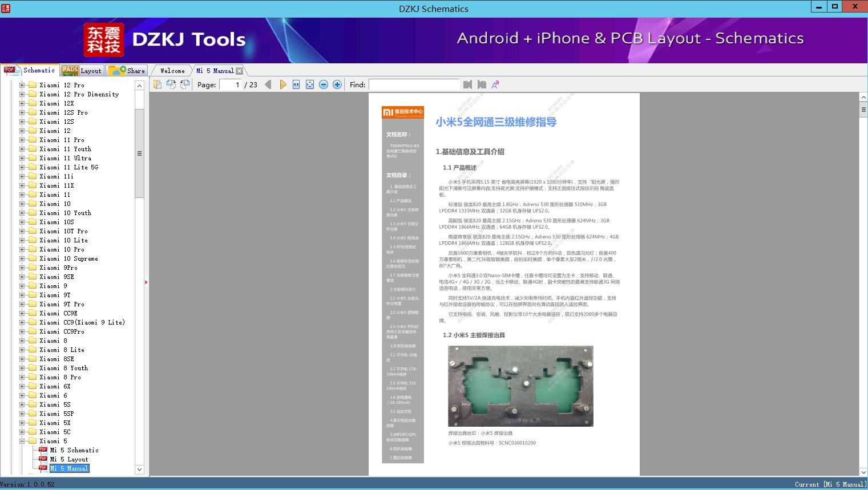The image size is (868, 490).
Task: Click the Xiaomi 5X folder icon
Action: (x=33, y=423)
